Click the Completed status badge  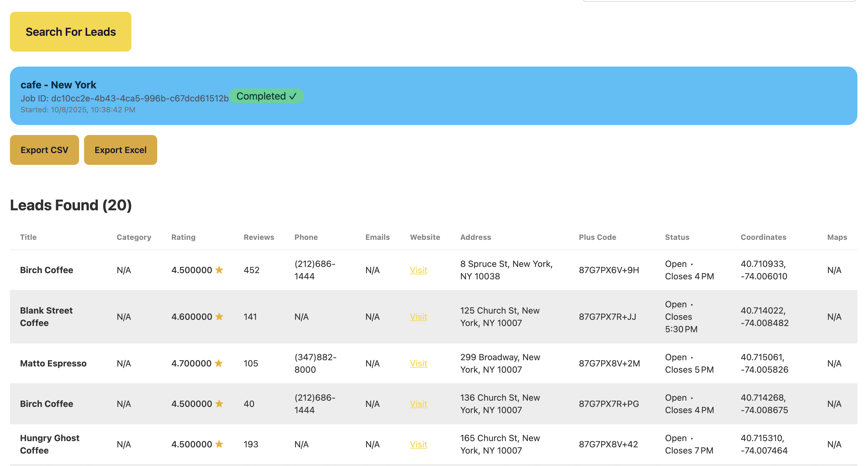[266, 96]
